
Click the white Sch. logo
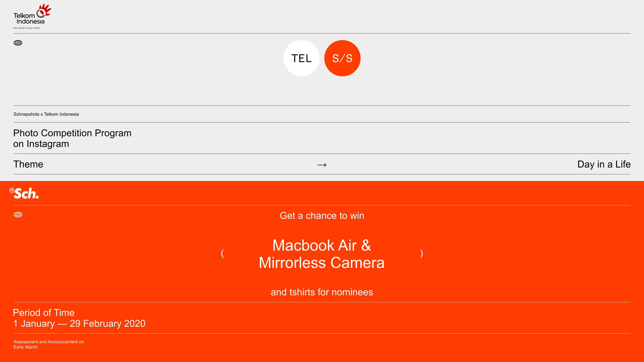[x=24, y=193]
